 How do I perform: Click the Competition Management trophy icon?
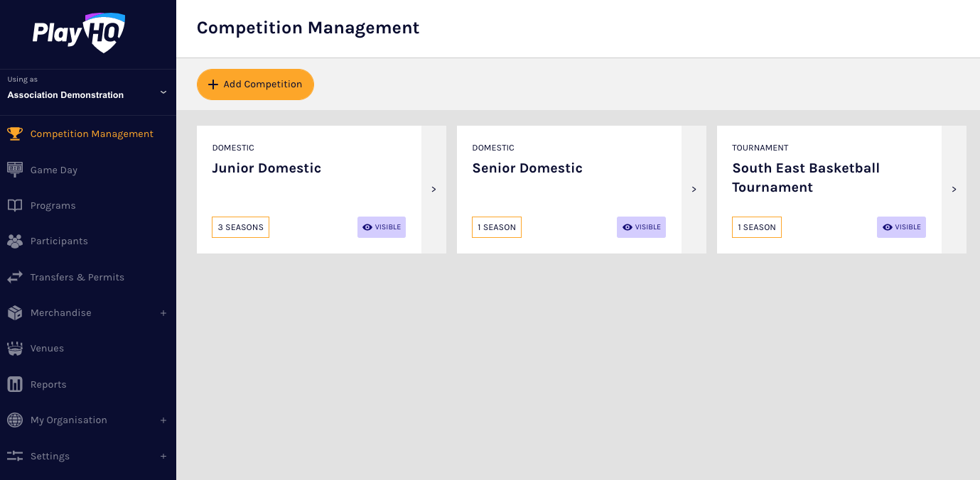(x=15, y=133)
